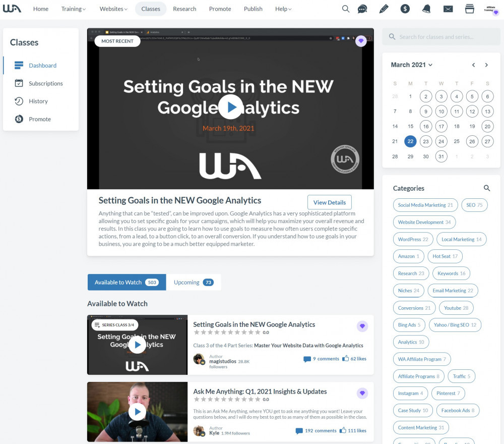This screenshot has height=444, width=504.
Task: Filter by Content Marketing category
Action: tap(421, 427)
